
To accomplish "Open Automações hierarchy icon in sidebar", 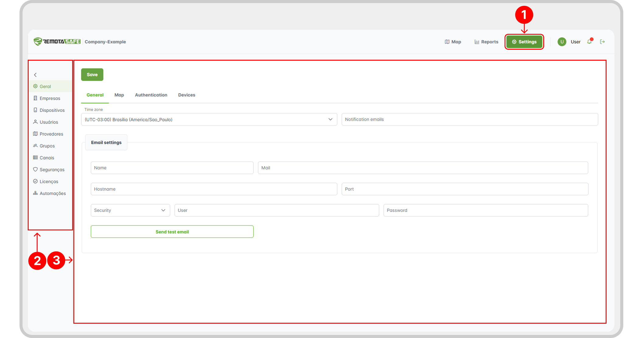I will tap(35, 193).
